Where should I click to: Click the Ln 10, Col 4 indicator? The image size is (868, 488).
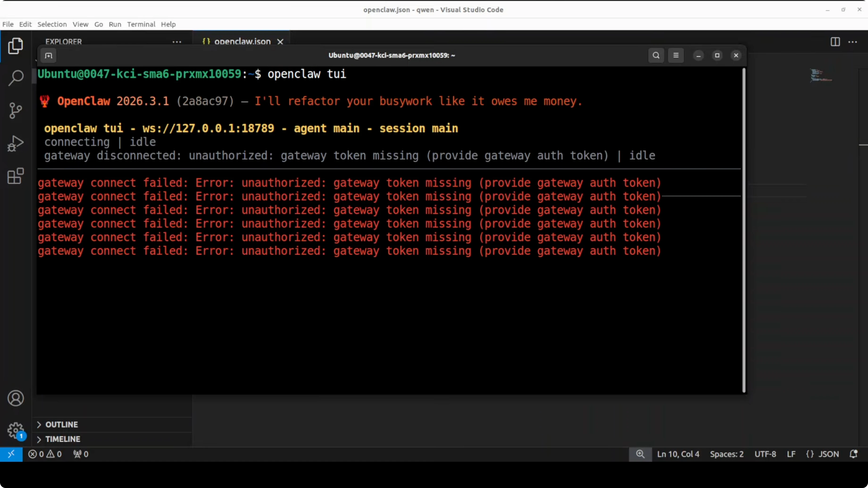(678, 454)
